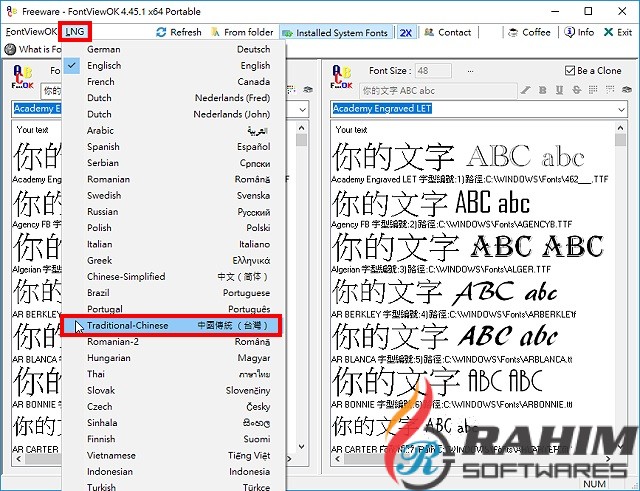Select Arabic language

(173, 131)
